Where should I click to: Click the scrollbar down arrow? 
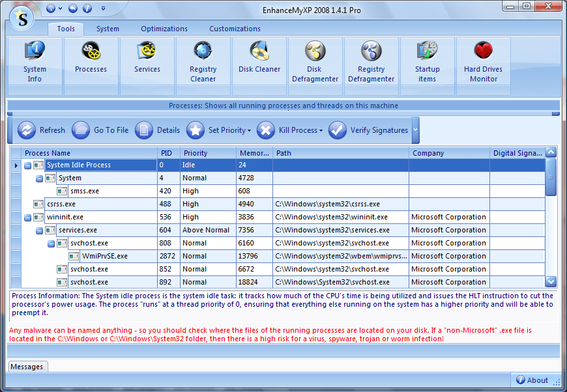tap(551, 281)
